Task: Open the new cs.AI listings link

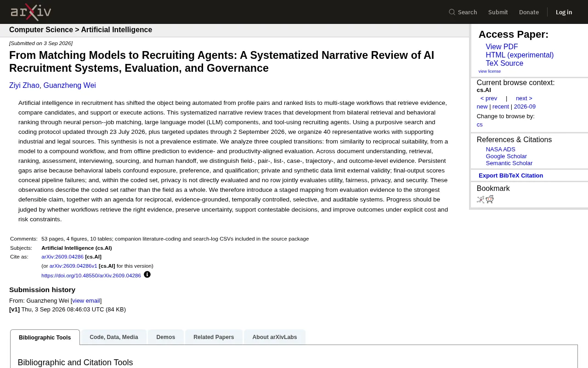Action: 482,107
